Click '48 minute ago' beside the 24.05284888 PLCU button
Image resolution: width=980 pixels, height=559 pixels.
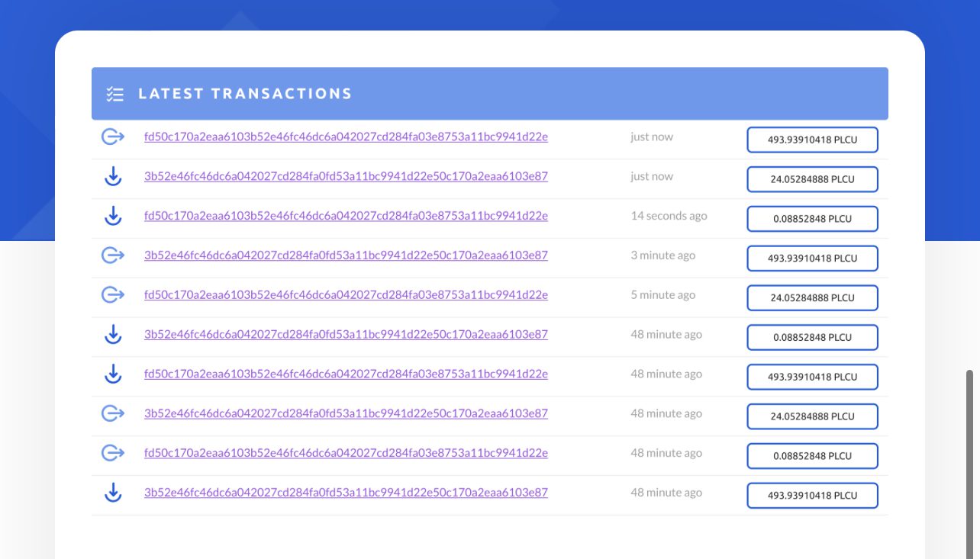(x=666, y=413)
